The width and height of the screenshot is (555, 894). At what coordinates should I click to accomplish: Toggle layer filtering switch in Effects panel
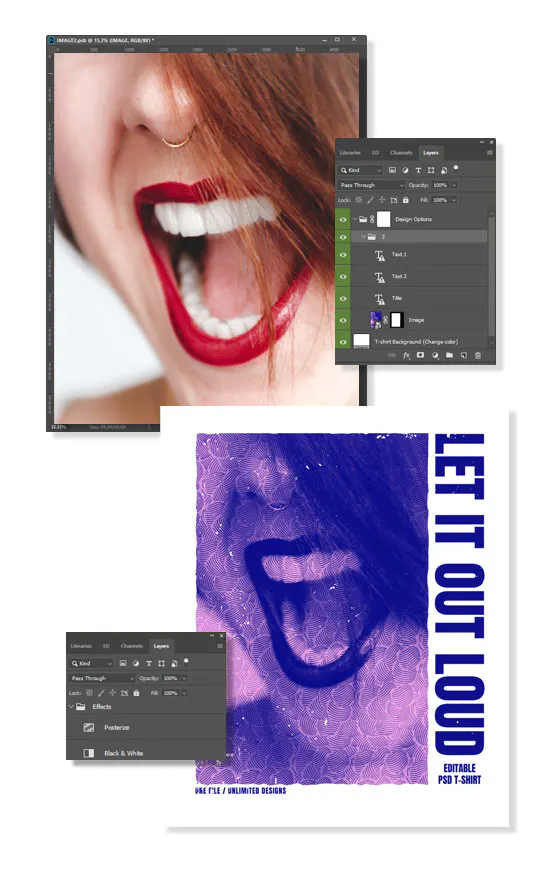tap(186, 662)
